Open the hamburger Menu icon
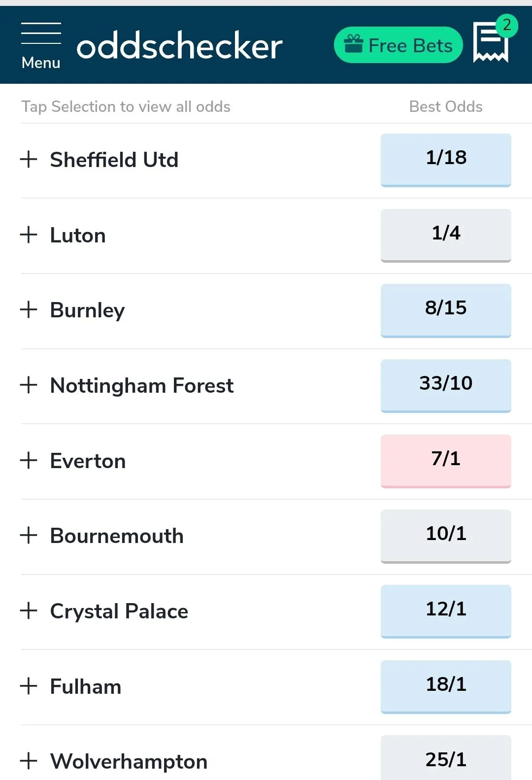The image size is (532, 780). coord(41,45)
